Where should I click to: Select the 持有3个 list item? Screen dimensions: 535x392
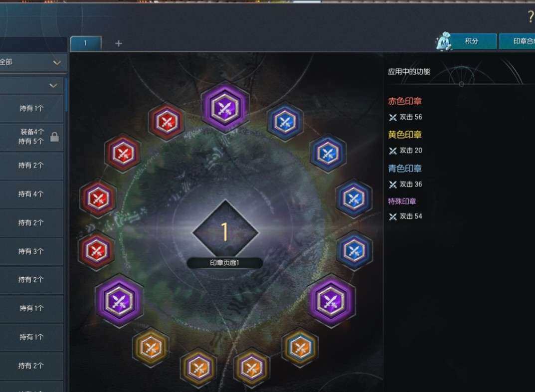(31, 251)
